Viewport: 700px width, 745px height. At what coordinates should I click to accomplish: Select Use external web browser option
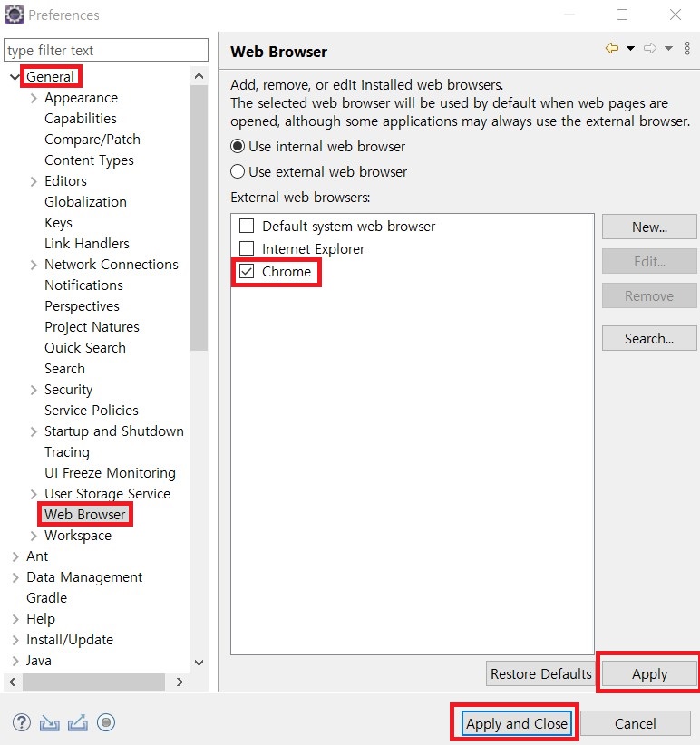click(318, 171)
